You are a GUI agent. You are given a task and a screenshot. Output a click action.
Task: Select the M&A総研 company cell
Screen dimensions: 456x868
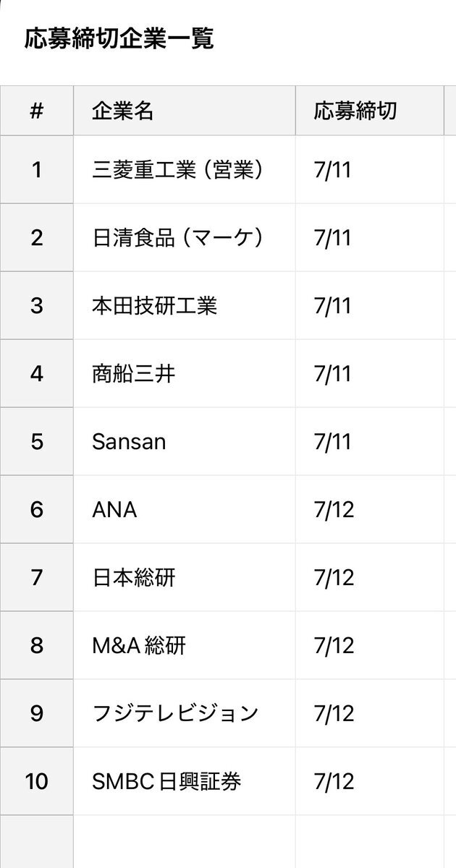tap(185, 646)
